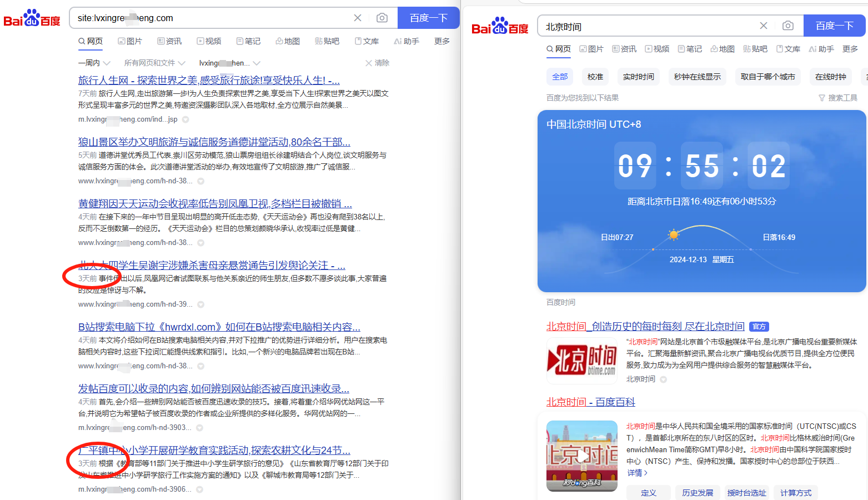Click 详情 link in Baike summary
The height and width of the screenshot is (500, 868).
tap(638, 473)
